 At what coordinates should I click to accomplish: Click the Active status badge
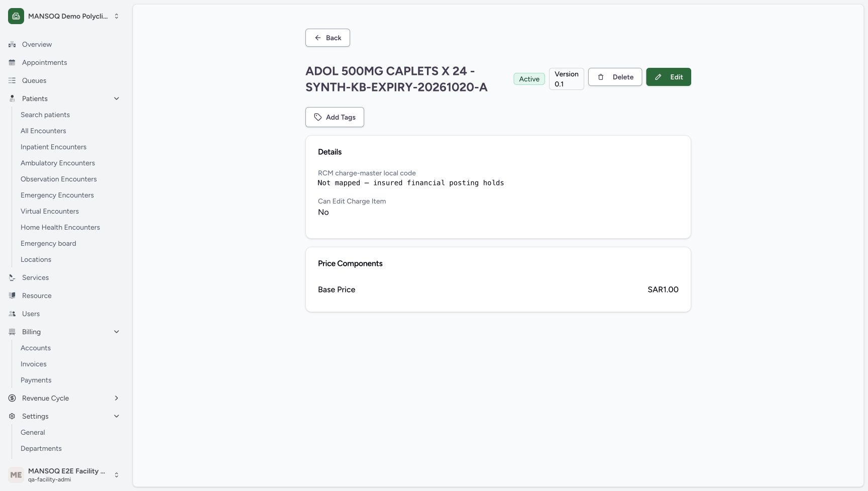point(529,79)
